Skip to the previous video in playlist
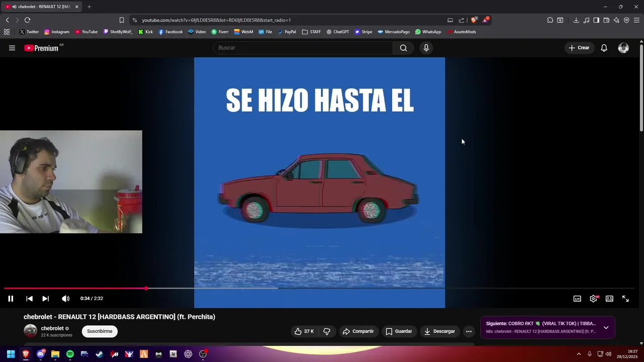 click(x=29, y=299)
